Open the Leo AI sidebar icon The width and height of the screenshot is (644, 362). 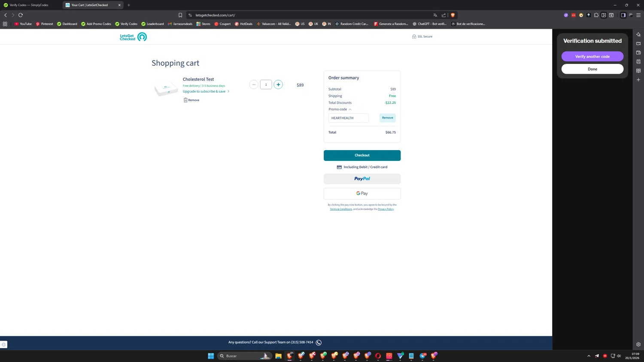(638, 34)
